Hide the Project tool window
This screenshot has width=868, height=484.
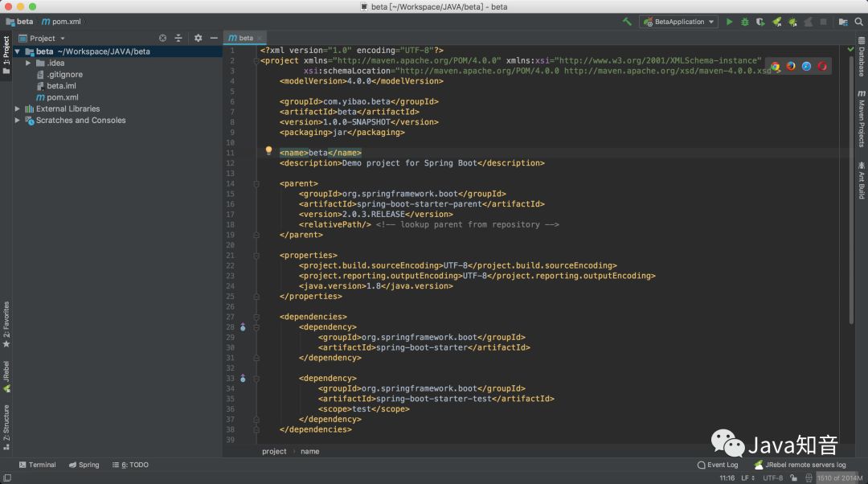click(x=214, y=39)
